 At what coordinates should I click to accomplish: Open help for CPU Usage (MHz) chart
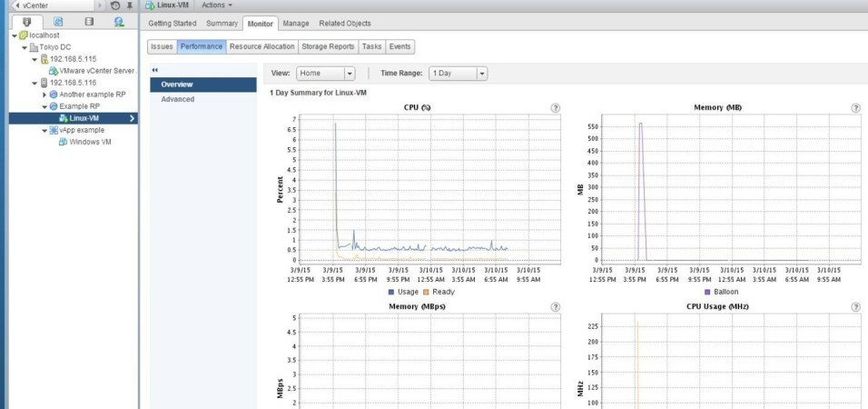[x=856, y=307]
